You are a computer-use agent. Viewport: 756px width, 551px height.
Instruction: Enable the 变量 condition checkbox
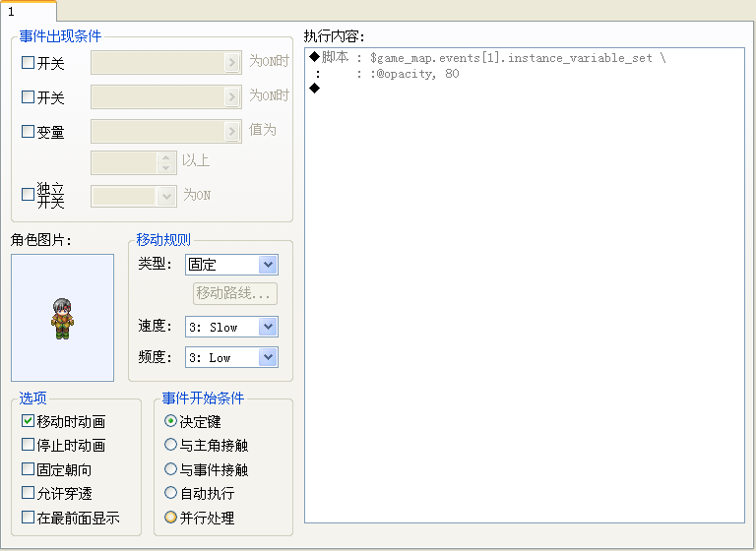point(28,131)
